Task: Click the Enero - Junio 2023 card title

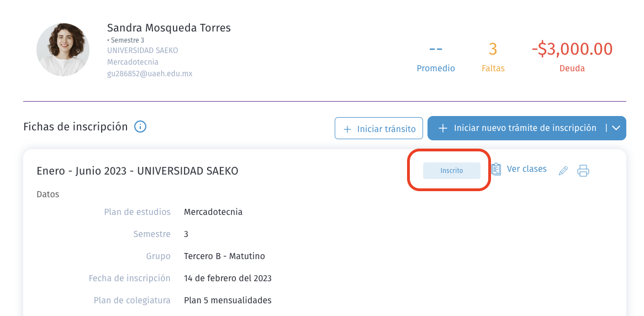Action: pyautogui.click(x=137, y=171)
